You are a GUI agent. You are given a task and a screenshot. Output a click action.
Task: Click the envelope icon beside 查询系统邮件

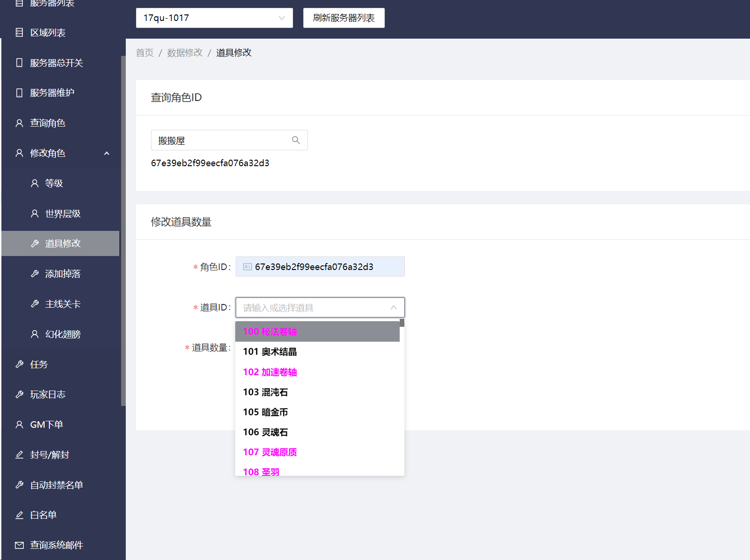(x=19, y=545)
